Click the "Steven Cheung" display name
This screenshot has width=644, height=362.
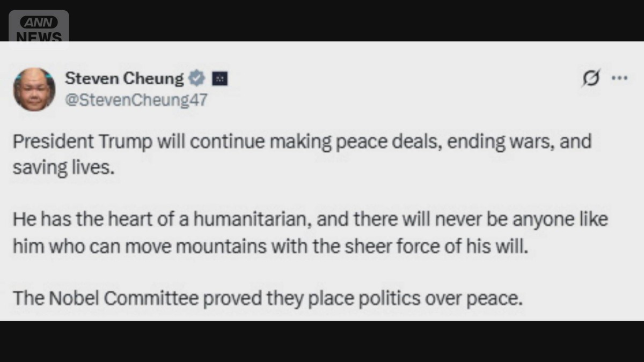(x=124, y=79)
